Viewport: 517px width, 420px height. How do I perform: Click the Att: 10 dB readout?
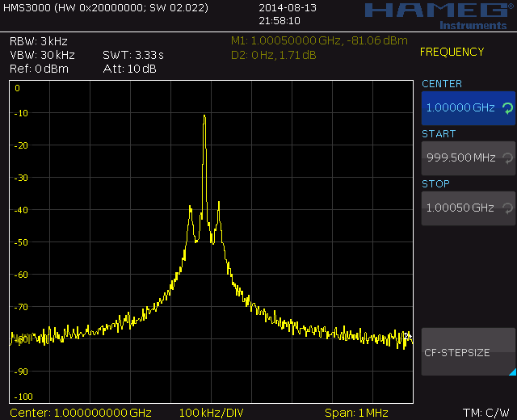click(129, 69)
